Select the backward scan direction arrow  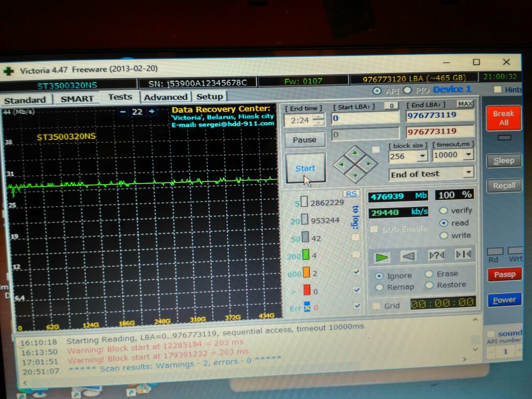(409, 256)
